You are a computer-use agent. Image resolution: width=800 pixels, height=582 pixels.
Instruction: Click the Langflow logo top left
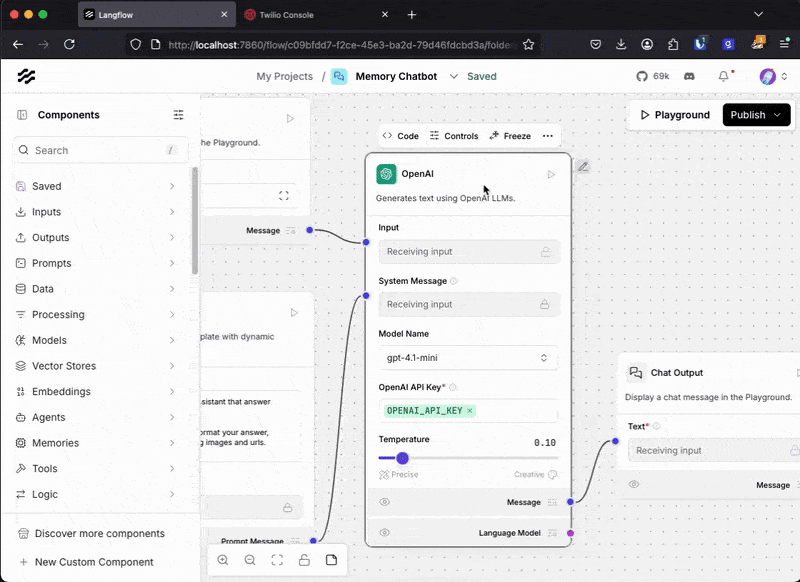27,76
